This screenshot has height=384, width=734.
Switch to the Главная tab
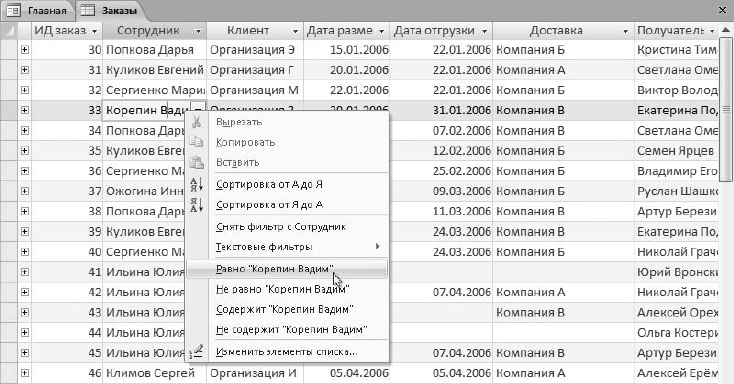[x=37, y=10]
